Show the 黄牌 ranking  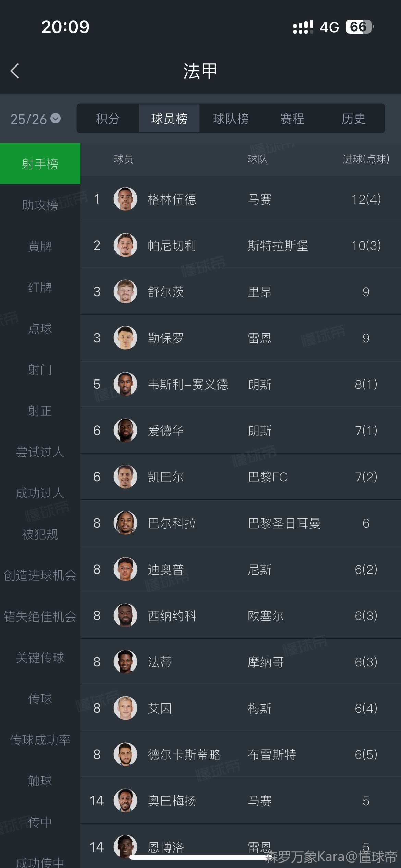tap(40, 246)
